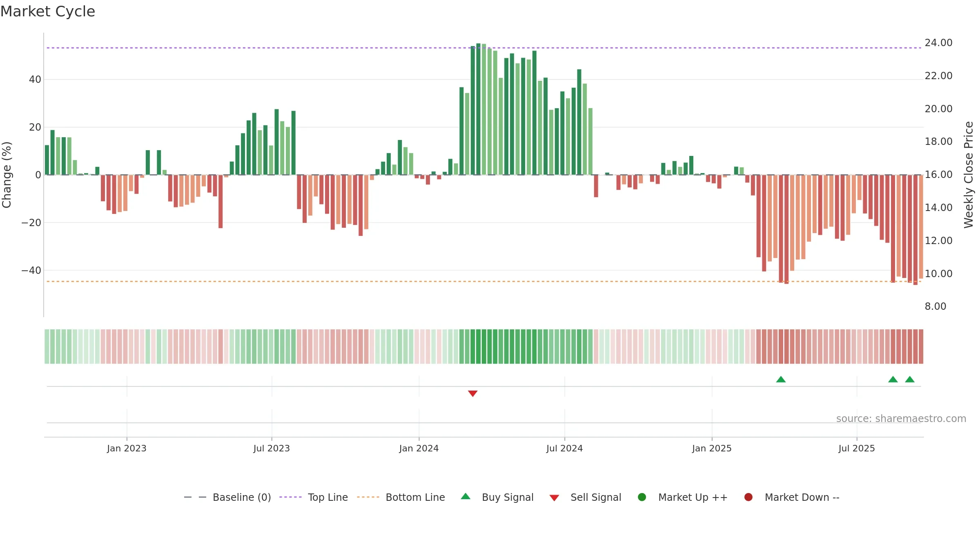Click the 16.00 price axis label
Image resolution: width=980 pixels, height=551 pixels.
[938, 175]
